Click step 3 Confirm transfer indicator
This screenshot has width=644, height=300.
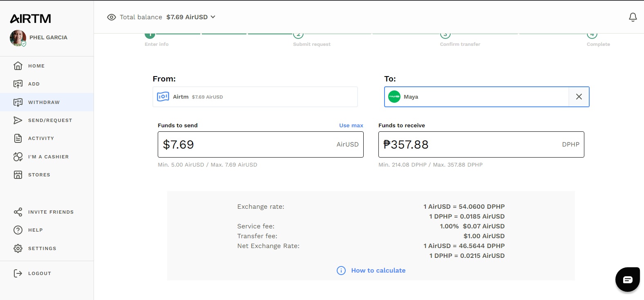tap(445, 36)
